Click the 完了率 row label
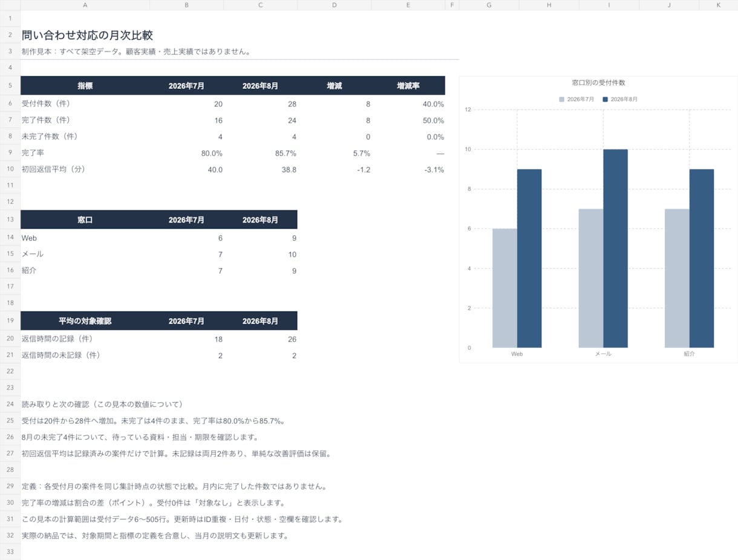This screenshot has width=738, height=560. point(33,153)
